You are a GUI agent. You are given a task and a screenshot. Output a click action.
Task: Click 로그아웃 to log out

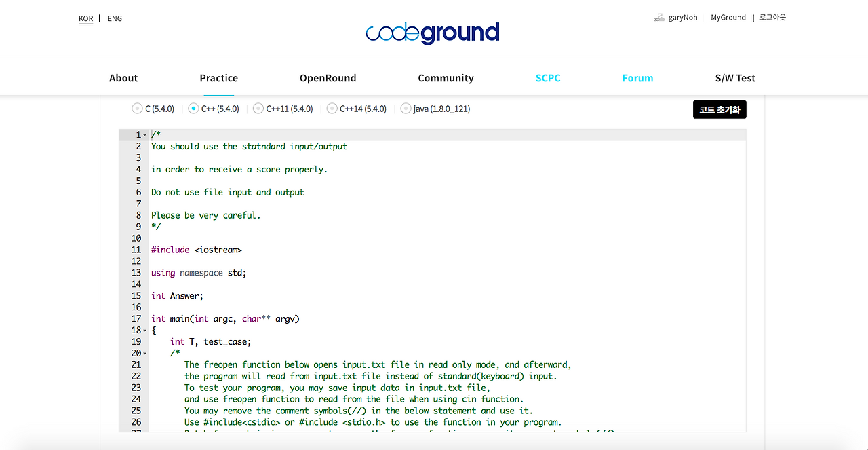pos(772,18)
